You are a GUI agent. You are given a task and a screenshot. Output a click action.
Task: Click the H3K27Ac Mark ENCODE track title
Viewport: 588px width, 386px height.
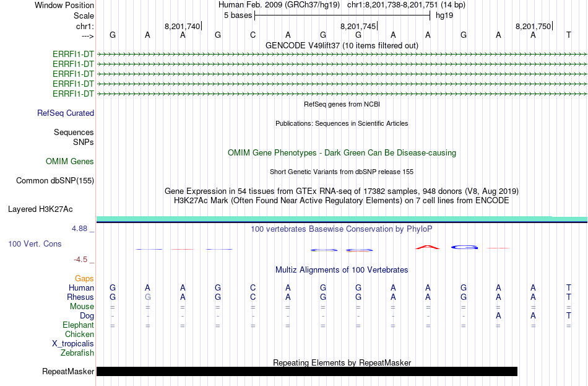click(x=342, y=201)
